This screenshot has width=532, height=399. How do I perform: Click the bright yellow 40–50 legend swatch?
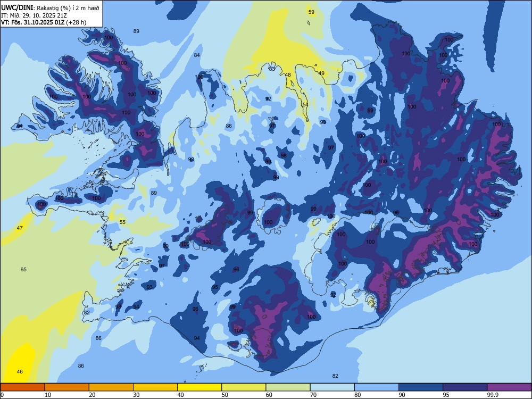(199, 387)
